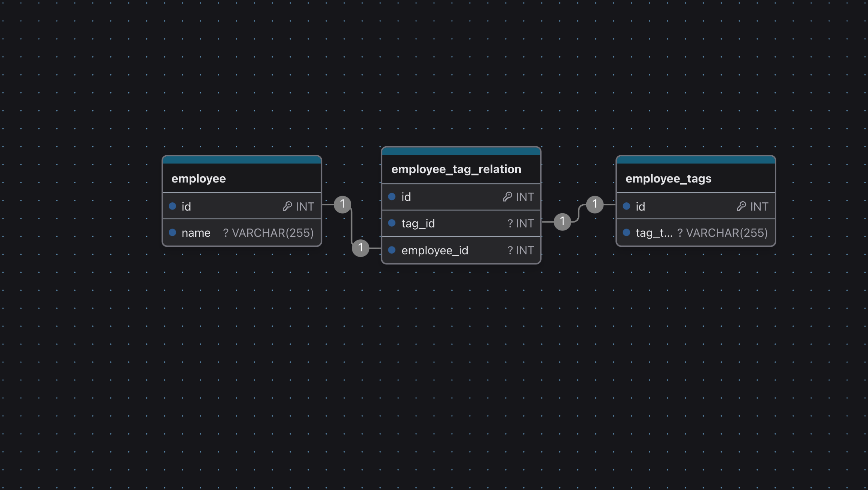The width and height of the screenshot is (868, 490).
Task: Click the key icon in employee_tags id row
Action: tap(741, 206)
